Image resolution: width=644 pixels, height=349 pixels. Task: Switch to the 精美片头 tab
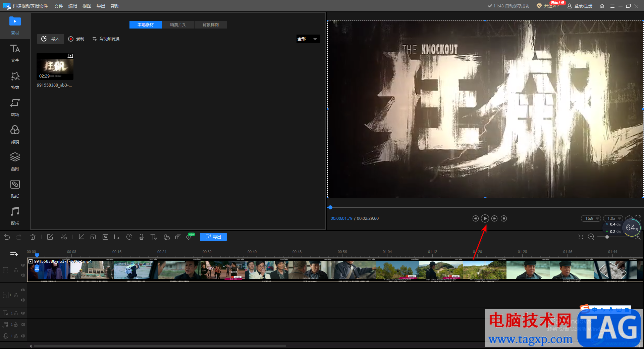(x=178, y=25)
